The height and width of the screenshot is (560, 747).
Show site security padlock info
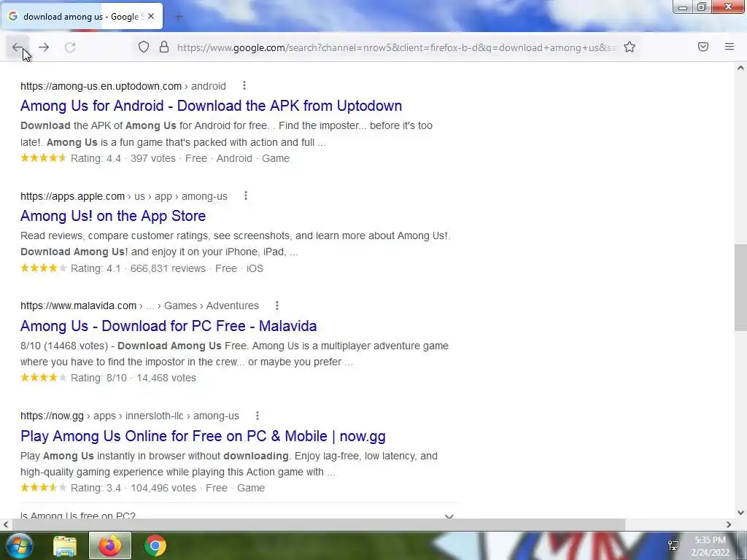164,47
